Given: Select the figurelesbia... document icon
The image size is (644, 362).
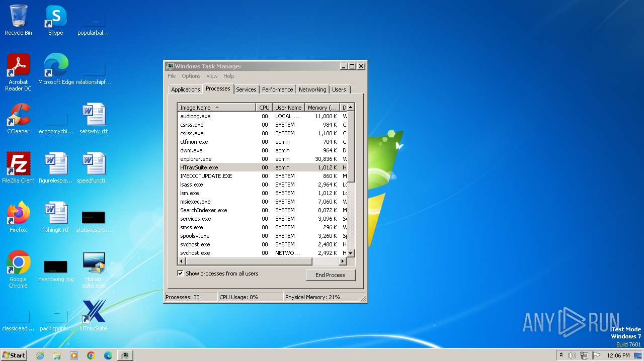Looking at the screenshot, I should click(x=56, y=168).
